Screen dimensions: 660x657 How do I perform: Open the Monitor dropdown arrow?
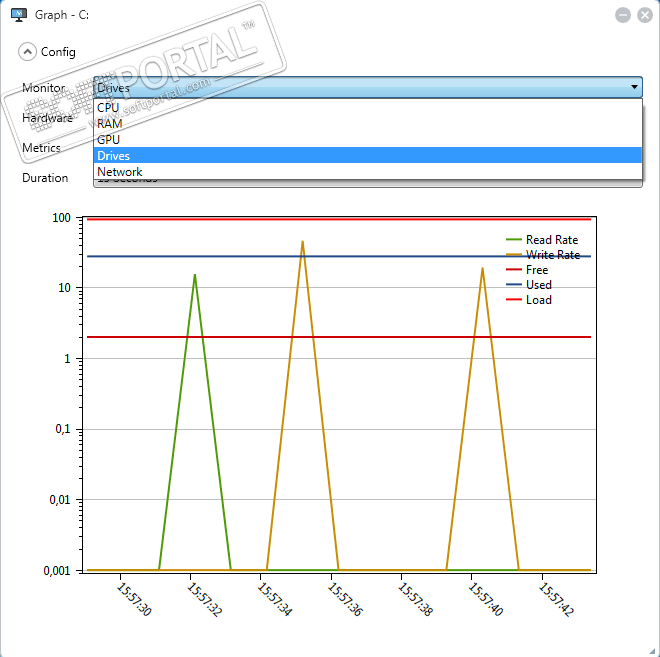634,87
